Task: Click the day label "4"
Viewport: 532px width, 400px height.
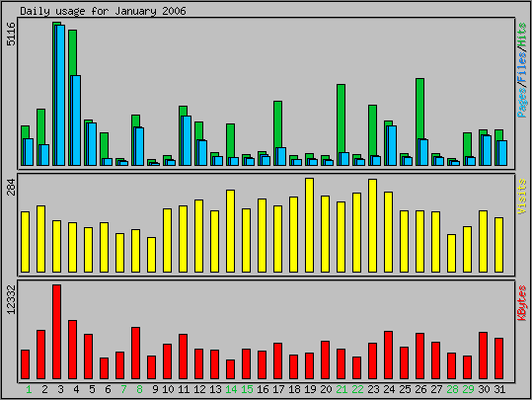Action: 76,389
